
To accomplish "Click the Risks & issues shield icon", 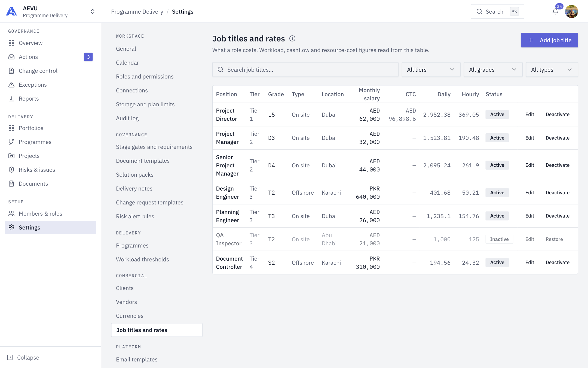I will pos(11,170).
